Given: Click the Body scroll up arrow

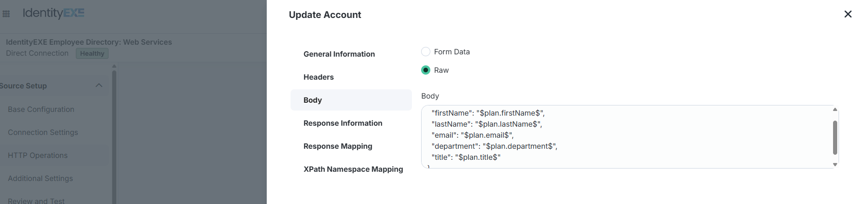Looking at the screenshot, I should [835, 110].
